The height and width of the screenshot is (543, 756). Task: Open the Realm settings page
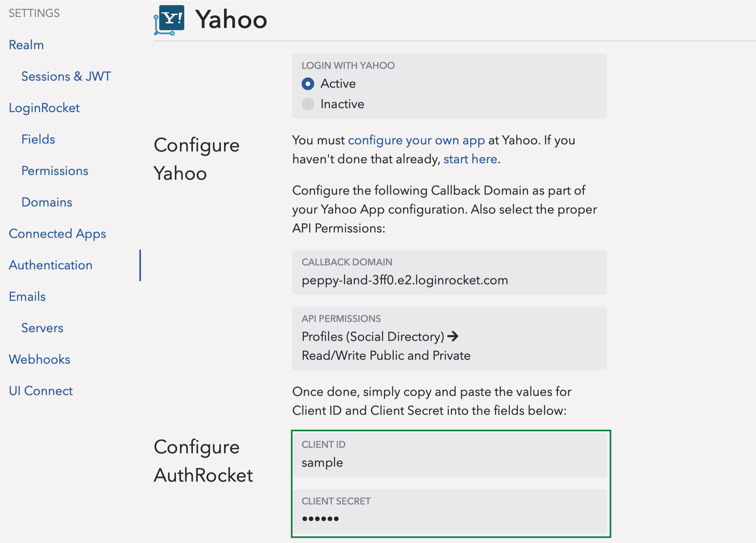coord(26,45)
